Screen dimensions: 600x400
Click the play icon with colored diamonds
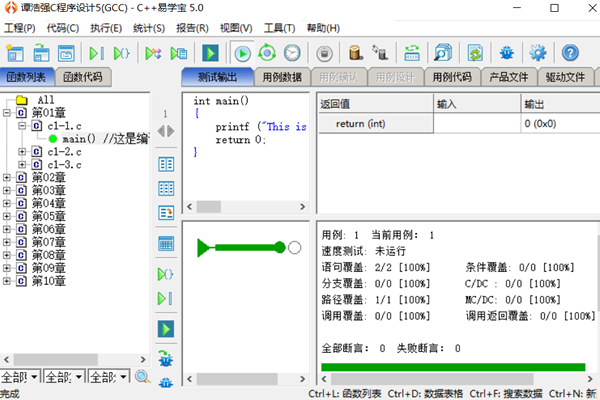pyautogui.click(x=153, y=53)
